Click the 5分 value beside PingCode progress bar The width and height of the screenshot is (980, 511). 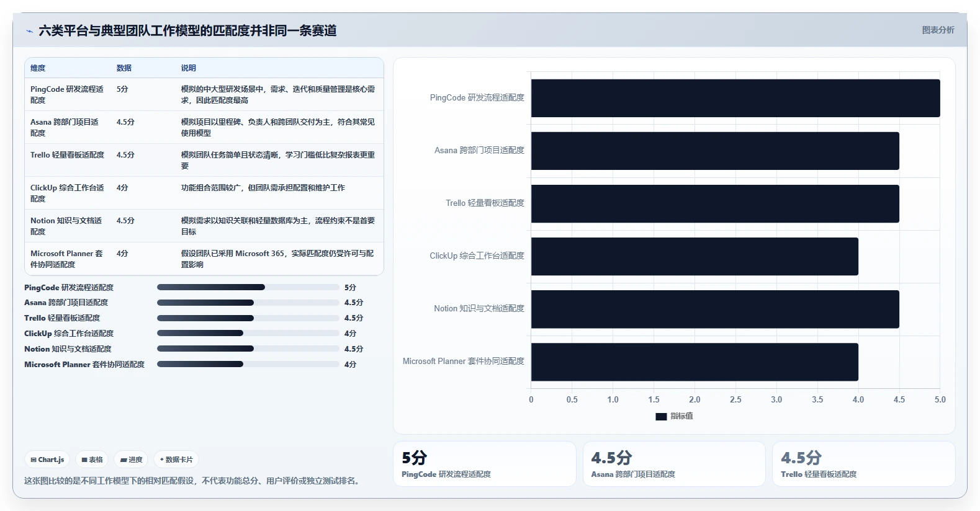[x=350, y=288]
